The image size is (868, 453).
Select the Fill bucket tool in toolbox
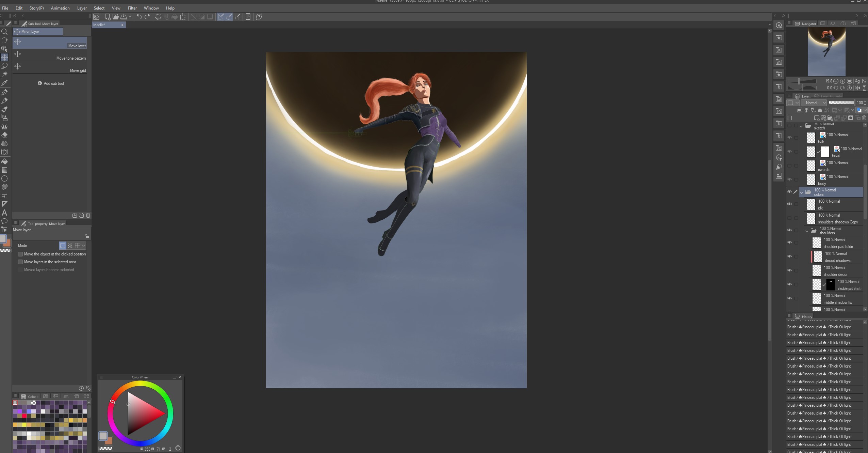pos(4,161)
